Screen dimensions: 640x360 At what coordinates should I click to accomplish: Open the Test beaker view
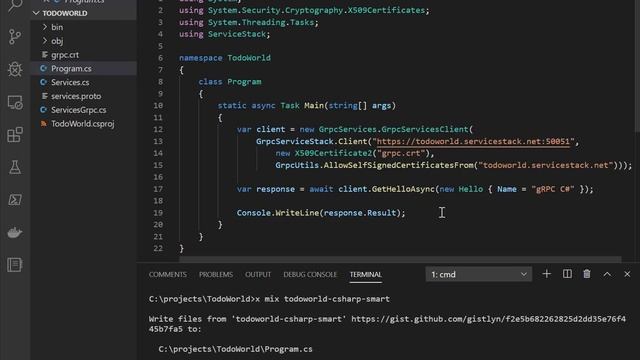pos(15,167)
